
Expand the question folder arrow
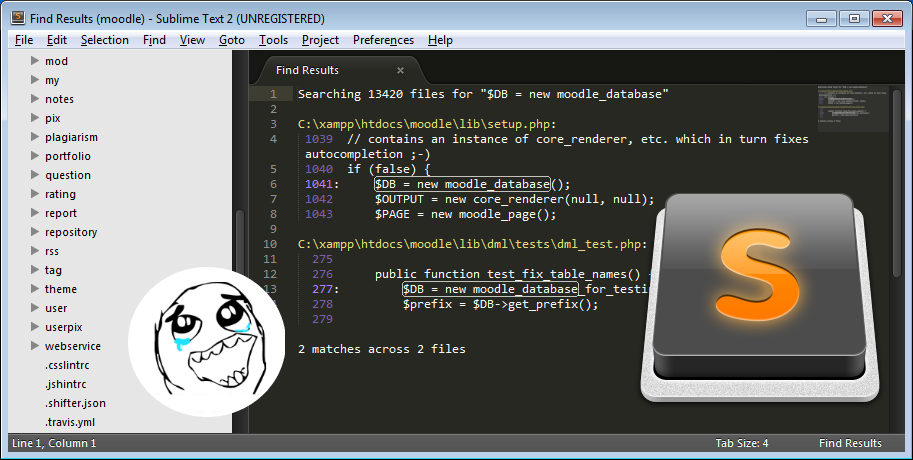35,175
